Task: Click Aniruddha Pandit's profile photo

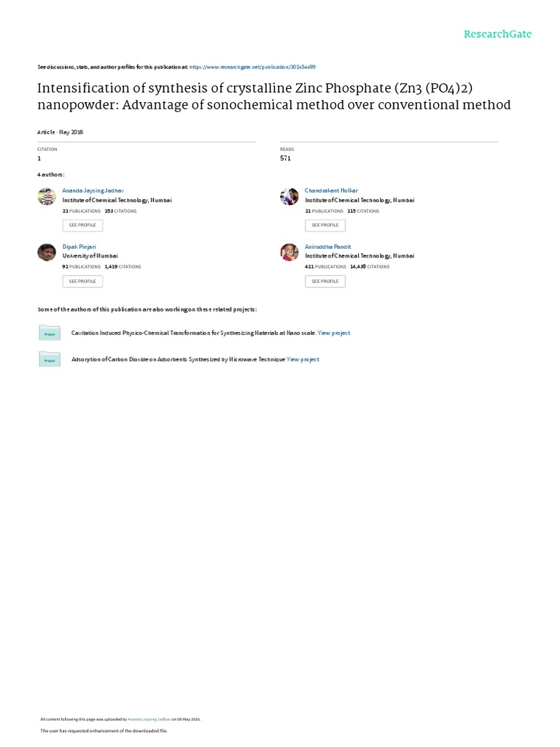Action: coord(289,252)
